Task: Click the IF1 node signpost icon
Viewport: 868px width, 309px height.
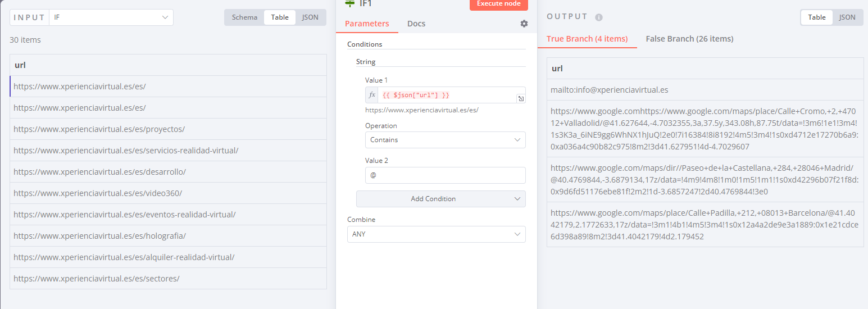Action: (350, 3)
